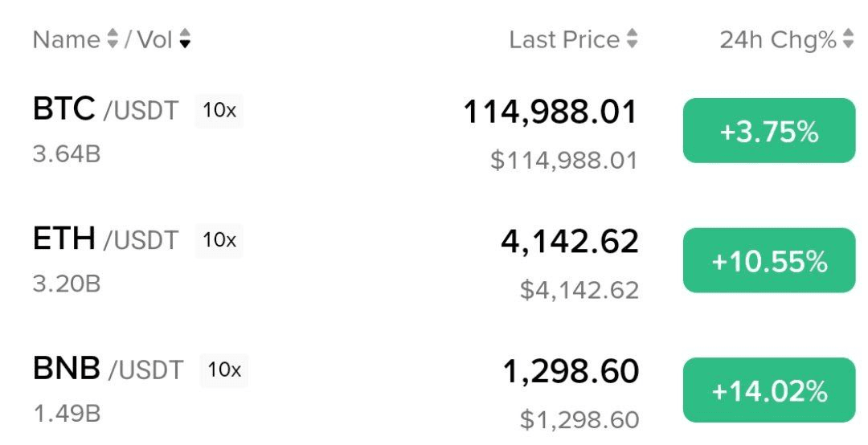
Task: Open the ETH /USDT trading pair
Action: 105,239
